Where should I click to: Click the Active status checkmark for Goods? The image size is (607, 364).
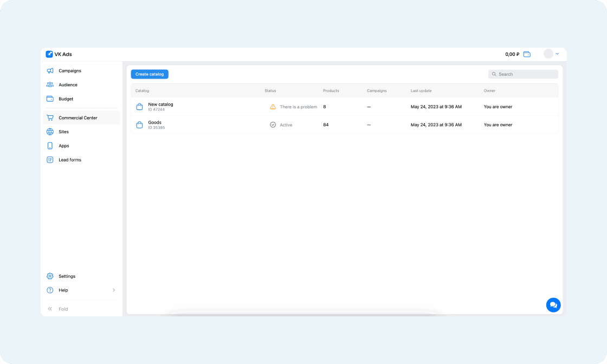[273, 125]
